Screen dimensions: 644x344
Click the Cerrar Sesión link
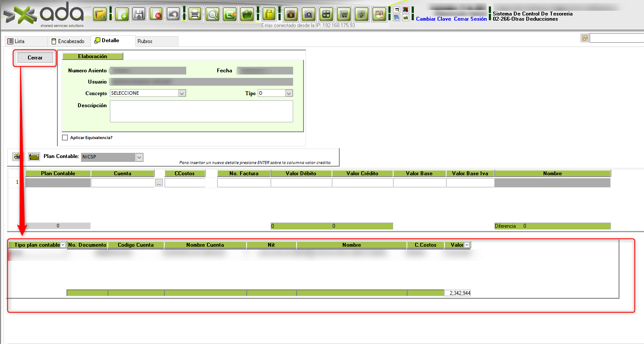470,19
